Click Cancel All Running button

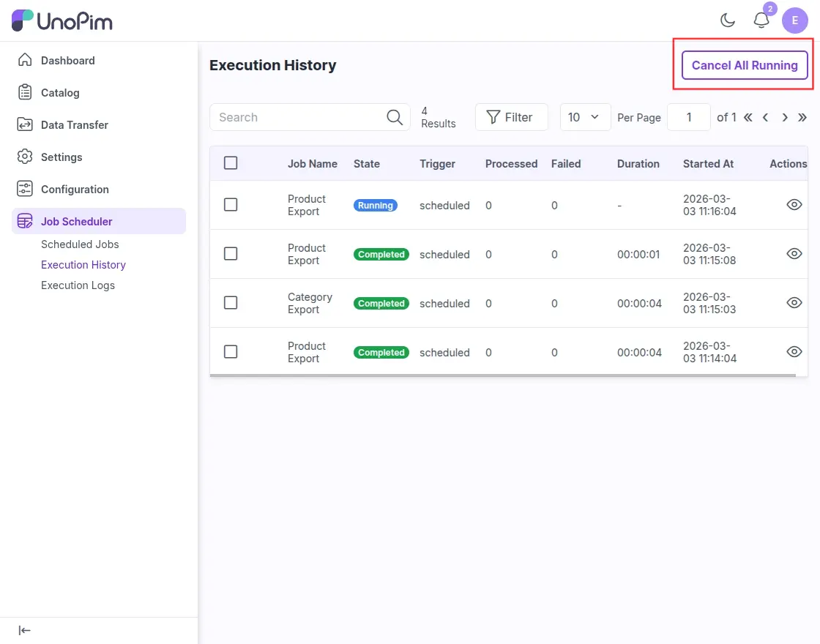(745, 65)
